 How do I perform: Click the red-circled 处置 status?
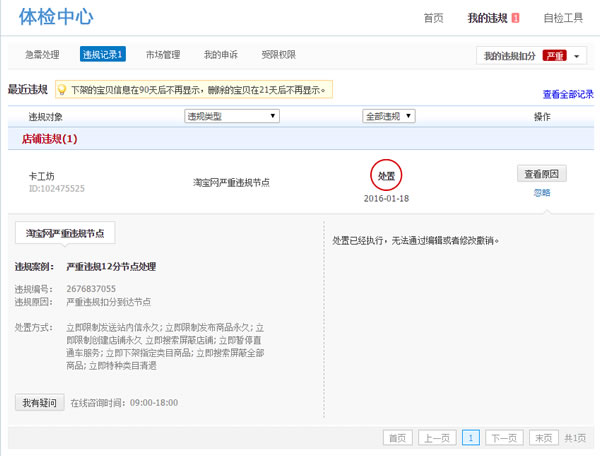click(385, 175)
